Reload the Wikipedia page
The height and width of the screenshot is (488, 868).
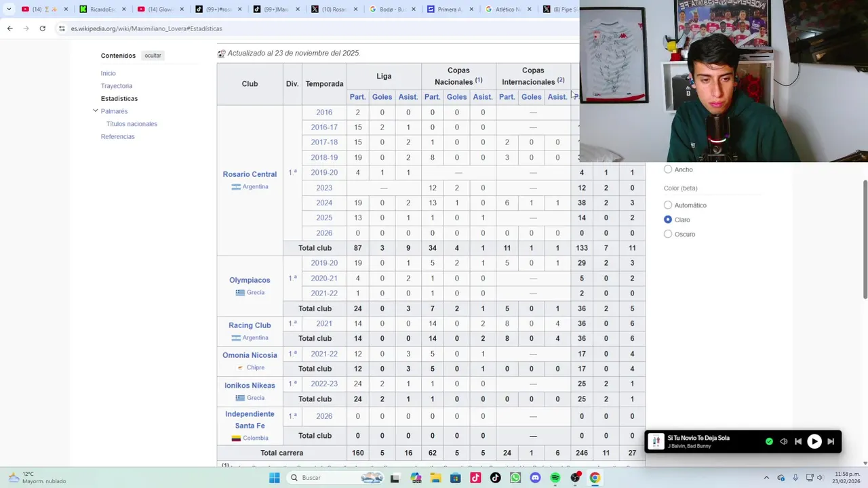click(x=42, y=28)
